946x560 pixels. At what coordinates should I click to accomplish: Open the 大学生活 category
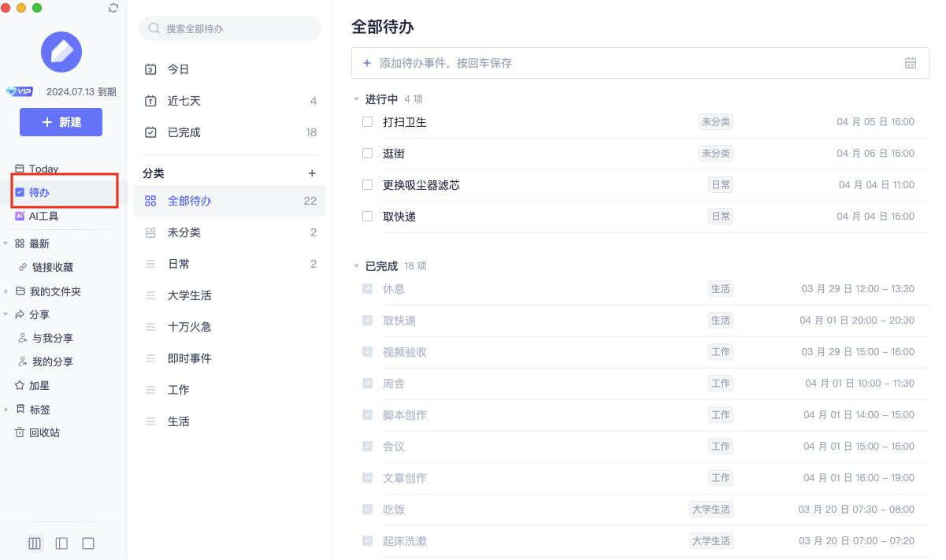pyautogui.click(x=189, y=295)
